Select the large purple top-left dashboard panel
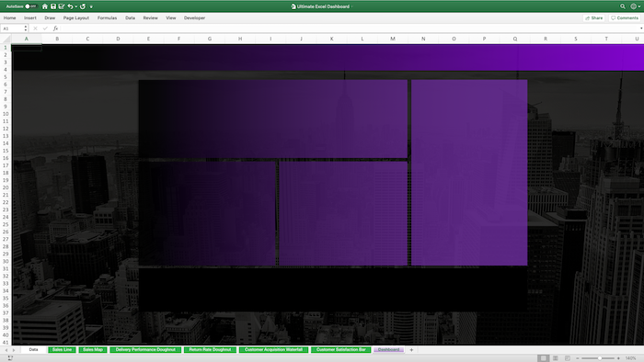Screen dimensions: 644x362 (x=273, y=119)
